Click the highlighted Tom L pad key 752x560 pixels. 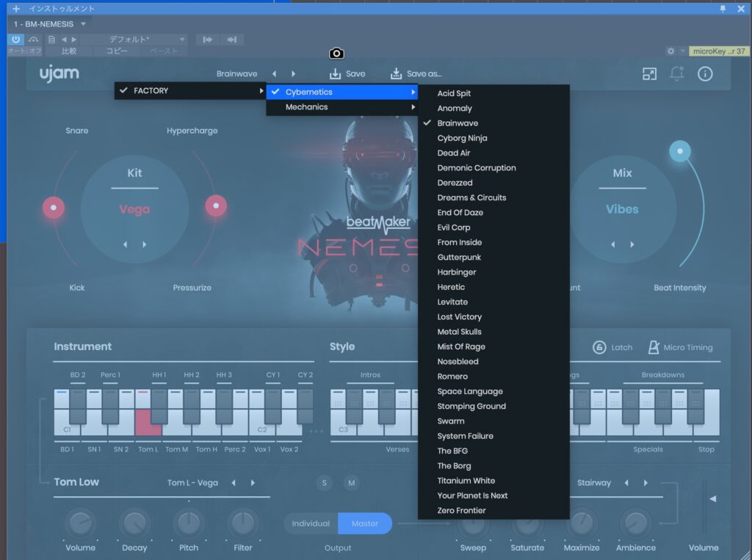tap(147, 426)
